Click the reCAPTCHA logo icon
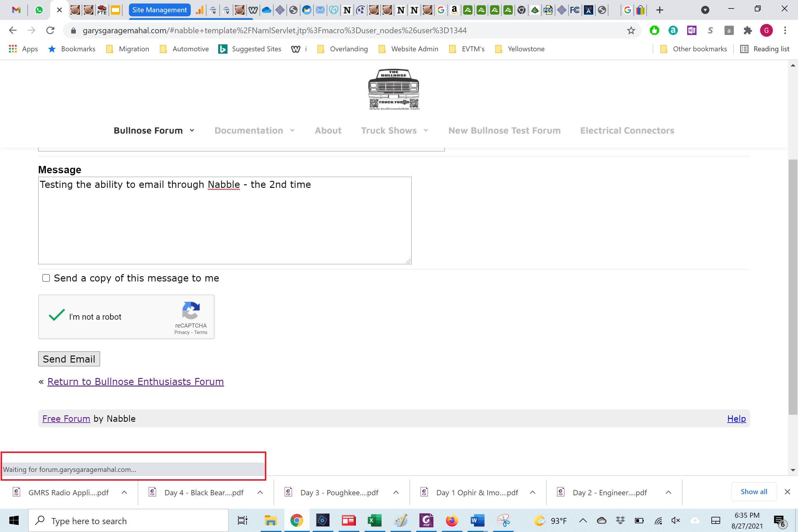 coord(191,310)
